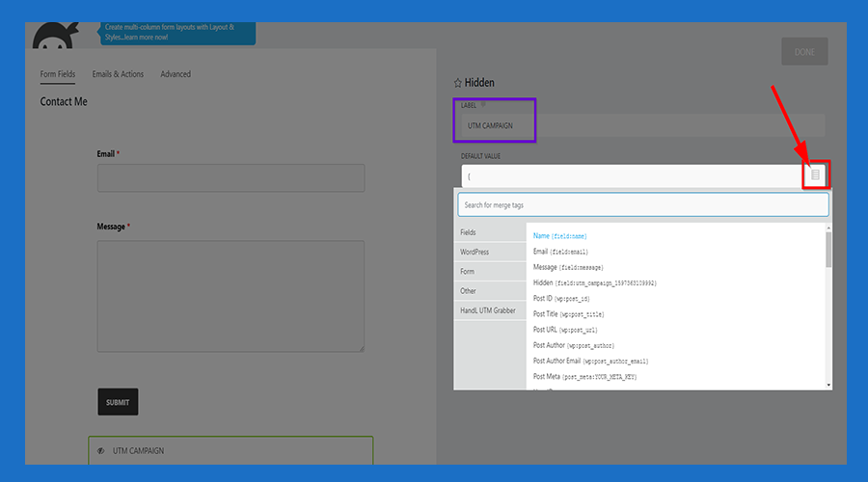Click the SUBMIT button on the form
This screenshot has height=482, width=868.
click(118, 402)
